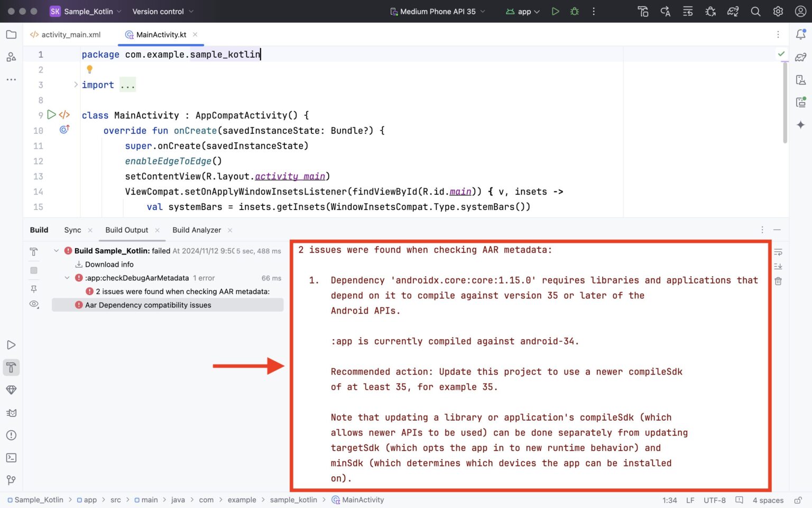
Task: Switch to the activity_main.xml tab
Action: [x=70, y=34]
